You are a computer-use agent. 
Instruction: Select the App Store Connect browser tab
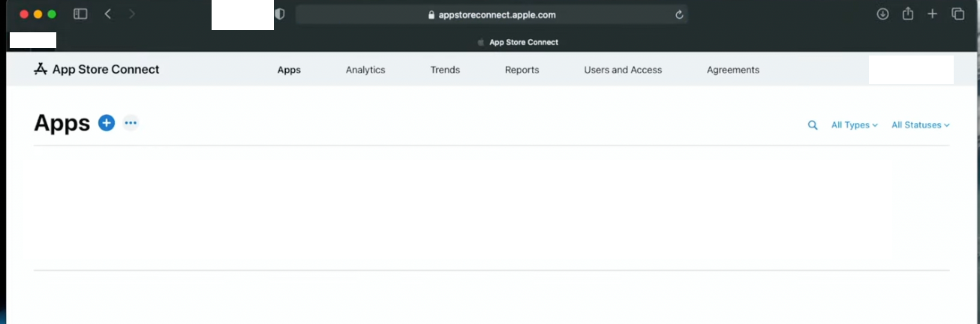518,42
